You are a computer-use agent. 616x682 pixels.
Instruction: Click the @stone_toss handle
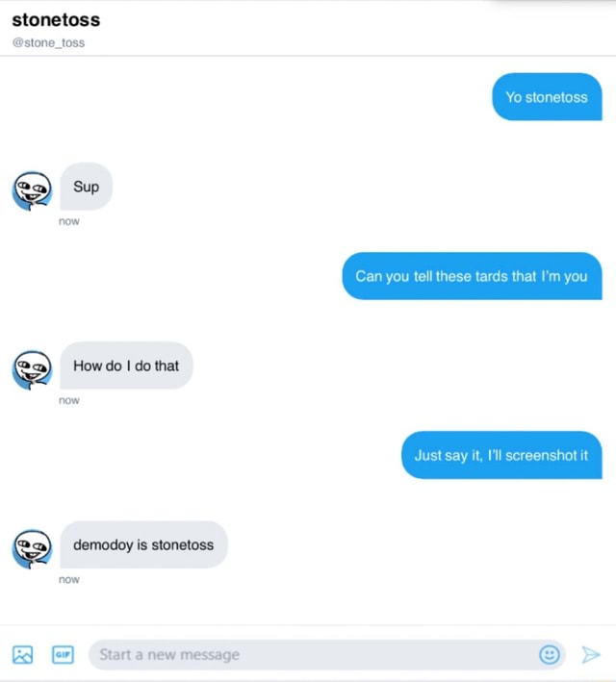[48, 42]
